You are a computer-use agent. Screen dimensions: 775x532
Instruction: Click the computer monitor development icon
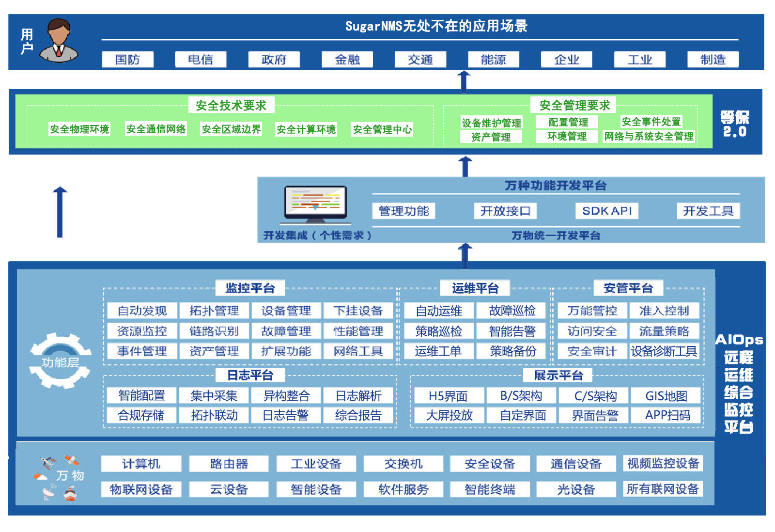click(x=316, y=204)
